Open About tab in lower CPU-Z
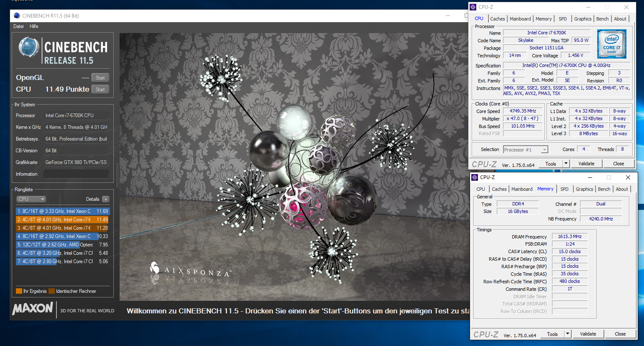644x346 pixels. pos(622,189)
